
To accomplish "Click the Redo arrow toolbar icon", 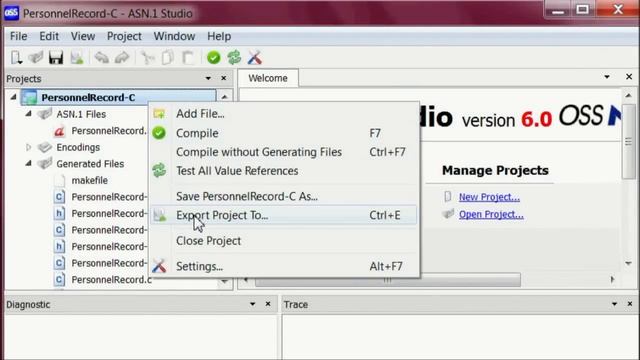I will click(122, 58).
